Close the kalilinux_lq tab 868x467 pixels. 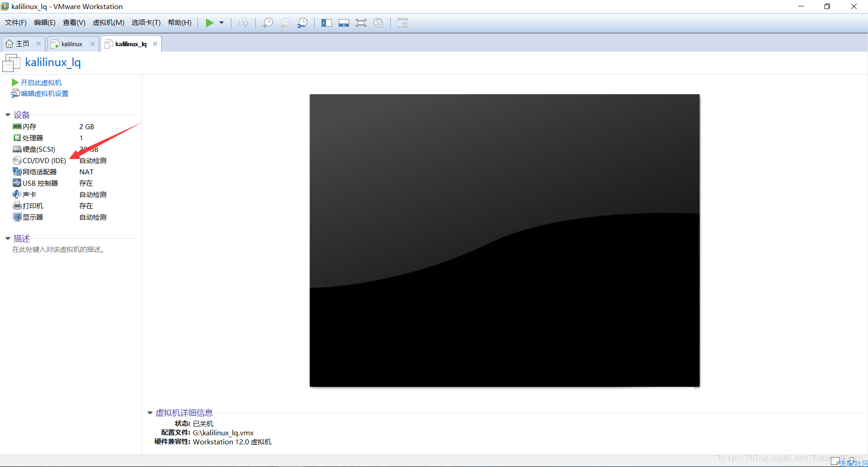(x=155, y=44)
